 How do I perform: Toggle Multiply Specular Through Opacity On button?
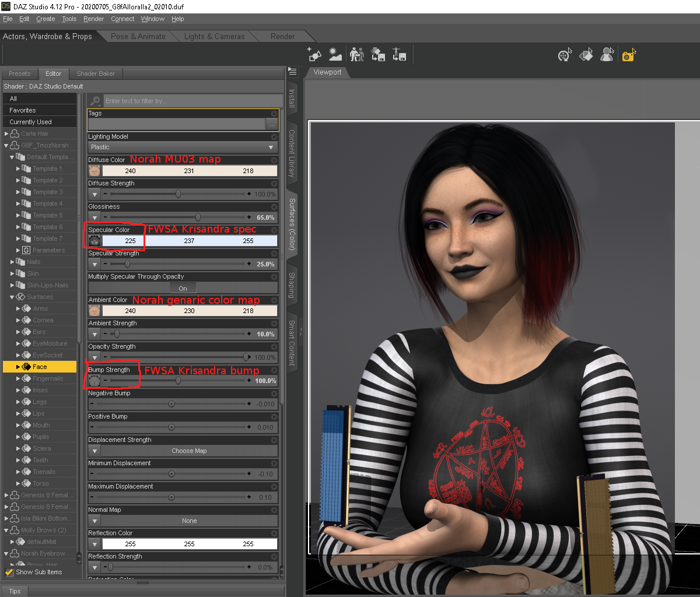pyautogui.click(x=183, y=288)
